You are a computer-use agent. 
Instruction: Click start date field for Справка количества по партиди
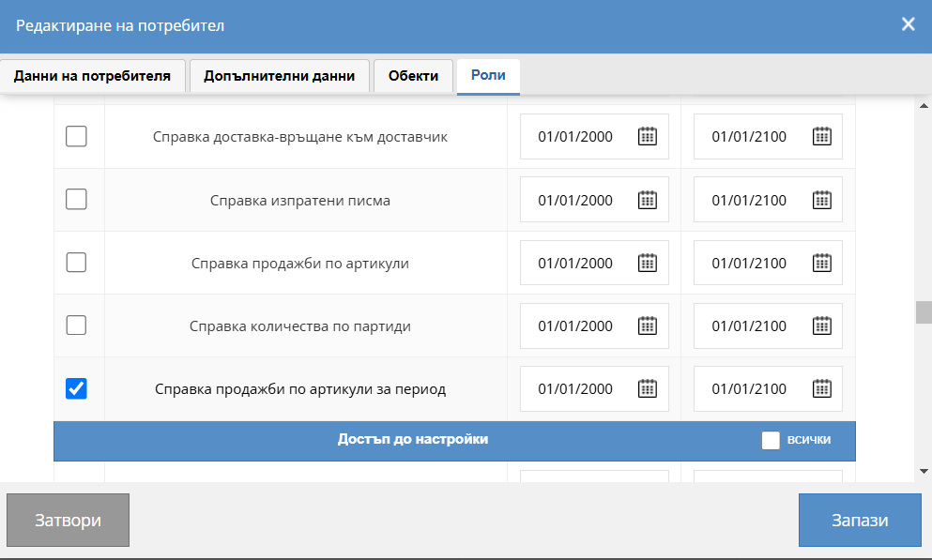[x=575, y=326]
